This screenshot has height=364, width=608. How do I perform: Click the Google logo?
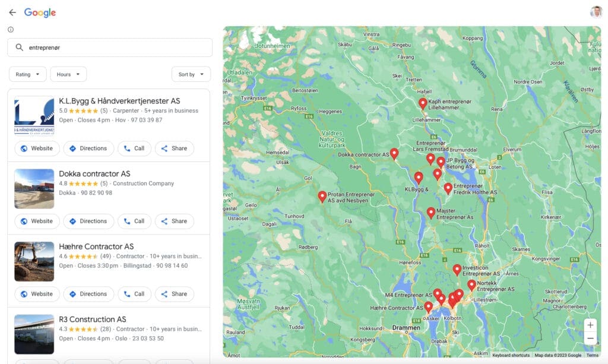(x=39, y=11)
